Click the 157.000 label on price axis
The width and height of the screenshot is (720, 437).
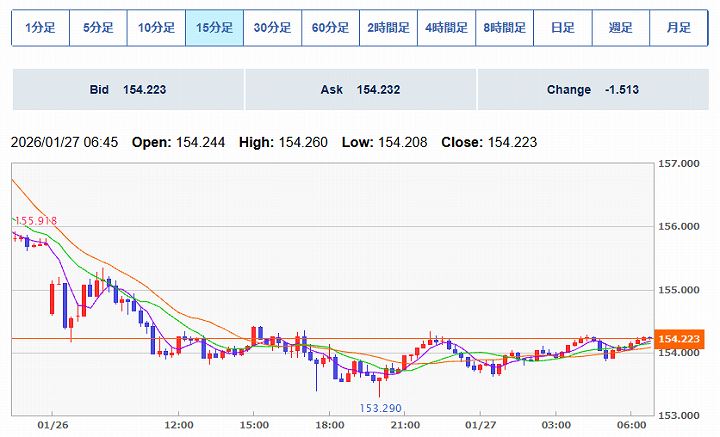(679, 164)
